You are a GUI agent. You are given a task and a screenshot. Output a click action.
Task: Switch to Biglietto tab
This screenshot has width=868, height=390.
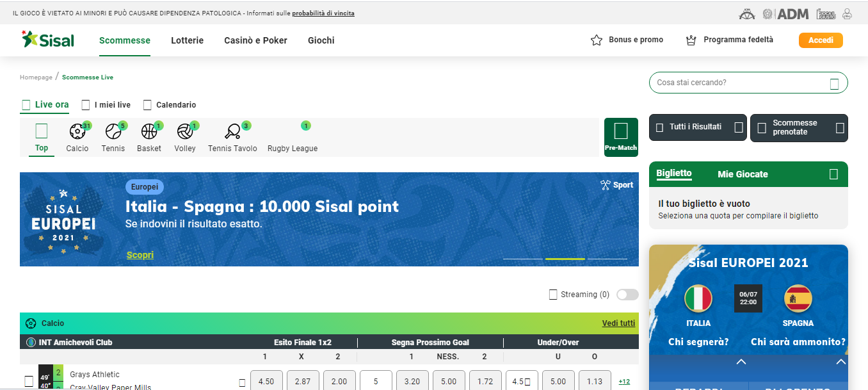(674, 174)
